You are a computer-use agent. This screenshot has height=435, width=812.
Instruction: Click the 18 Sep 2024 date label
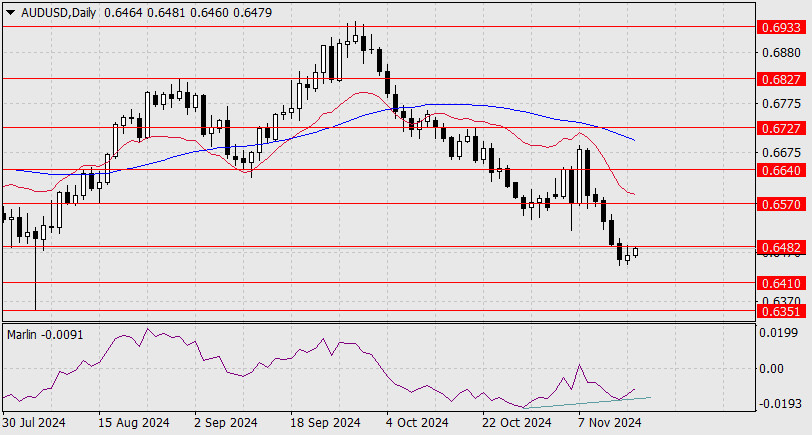325,423
